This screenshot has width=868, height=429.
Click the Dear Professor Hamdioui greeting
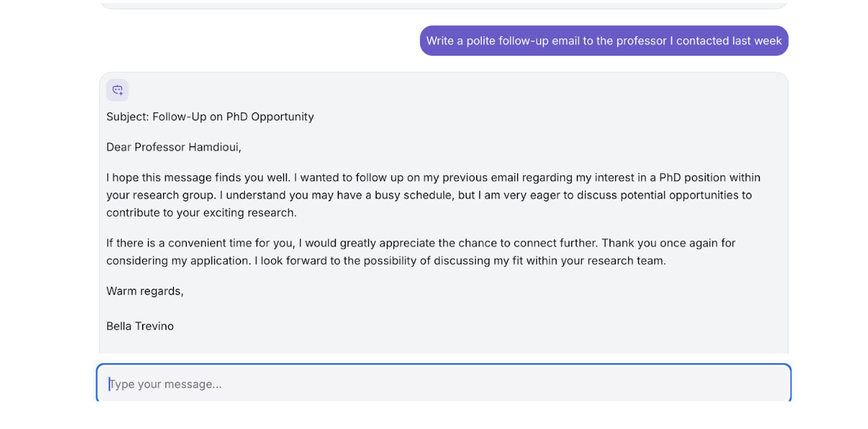(x=174, y=147)
